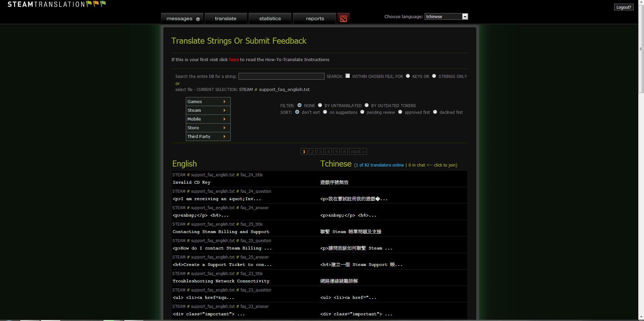Go to page 4
The image size is (644, 321).
pos(328,151)
